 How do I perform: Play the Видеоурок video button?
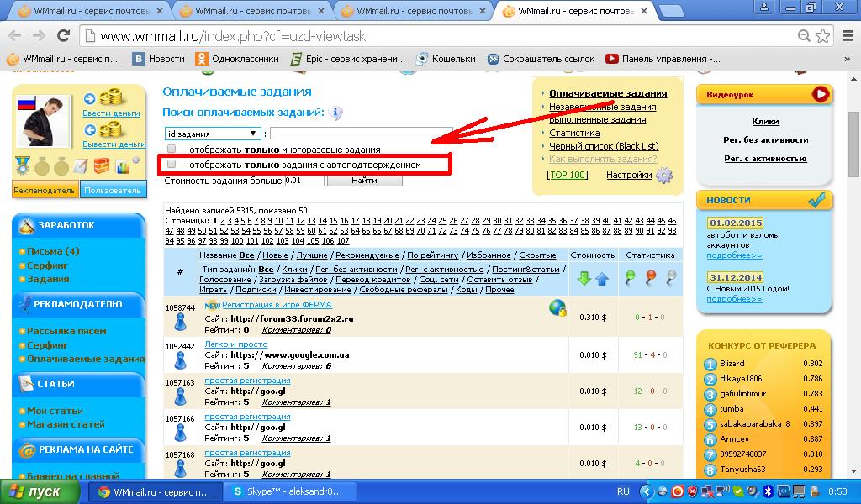tap(820, 95)
